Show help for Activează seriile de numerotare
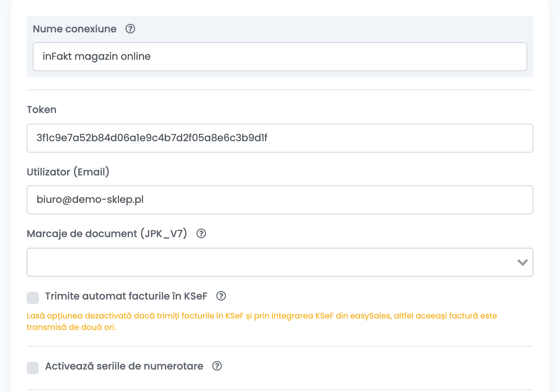This screenshot has height=392, width=560. click(217, 366)
